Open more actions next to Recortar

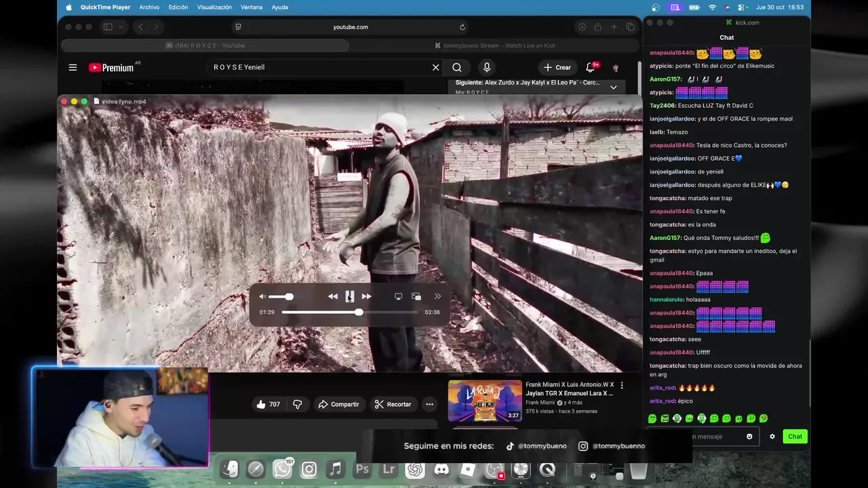[429, 404]
